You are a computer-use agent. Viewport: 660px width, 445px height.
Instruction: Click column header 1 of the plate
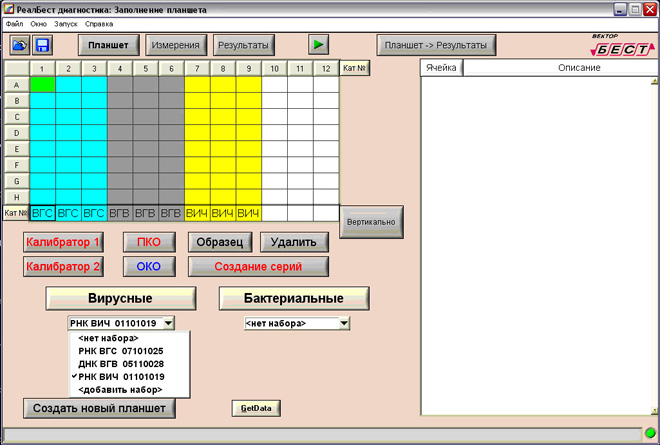point(42,69)
